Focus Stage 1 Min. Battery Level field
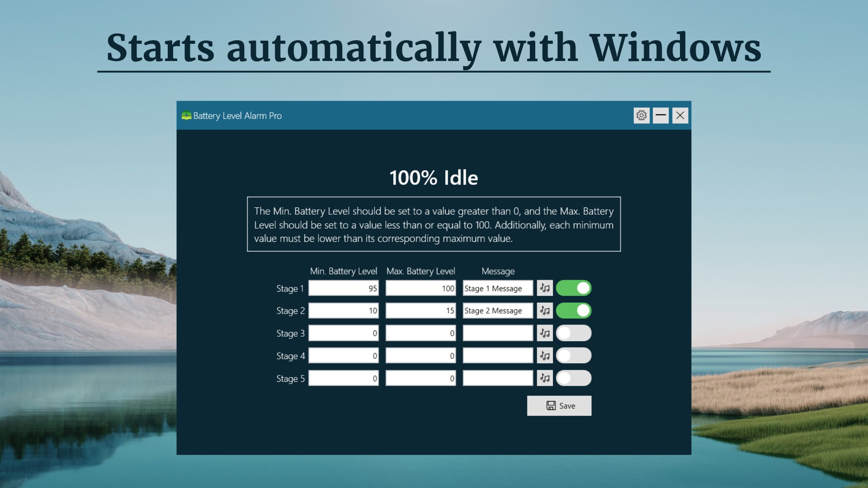Image resolution: width=868 pixels, height=488 pixels. click(344, 288)
